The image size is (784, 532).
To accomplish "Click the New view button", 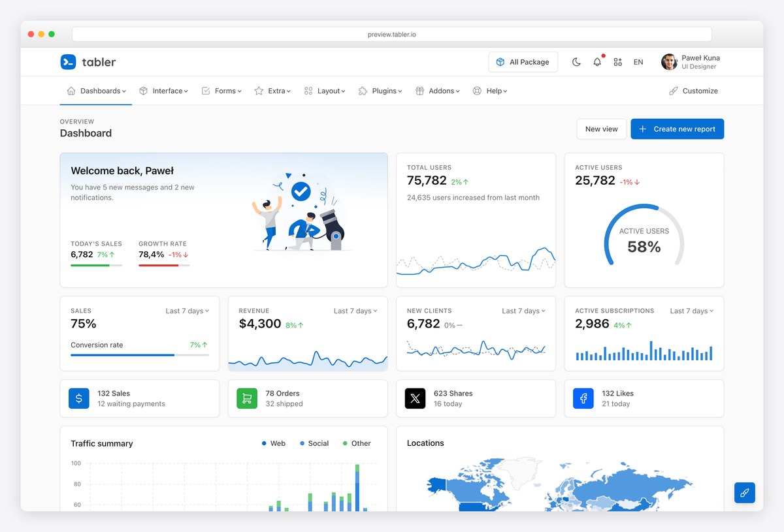I will [x=602, y=129].
